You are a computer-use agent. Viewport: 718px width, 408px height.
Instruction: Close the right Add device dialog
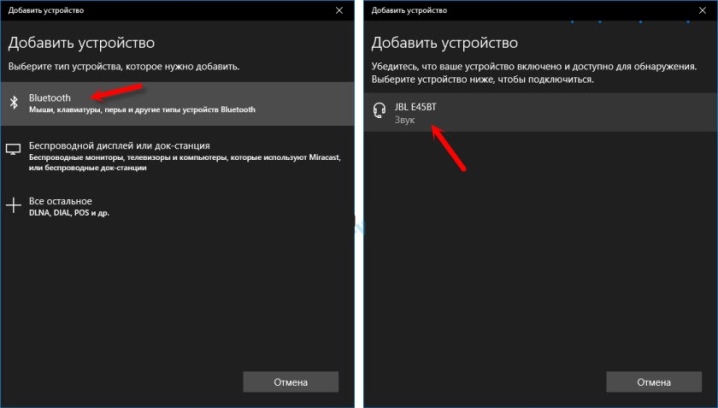click(x=702, y=10)
